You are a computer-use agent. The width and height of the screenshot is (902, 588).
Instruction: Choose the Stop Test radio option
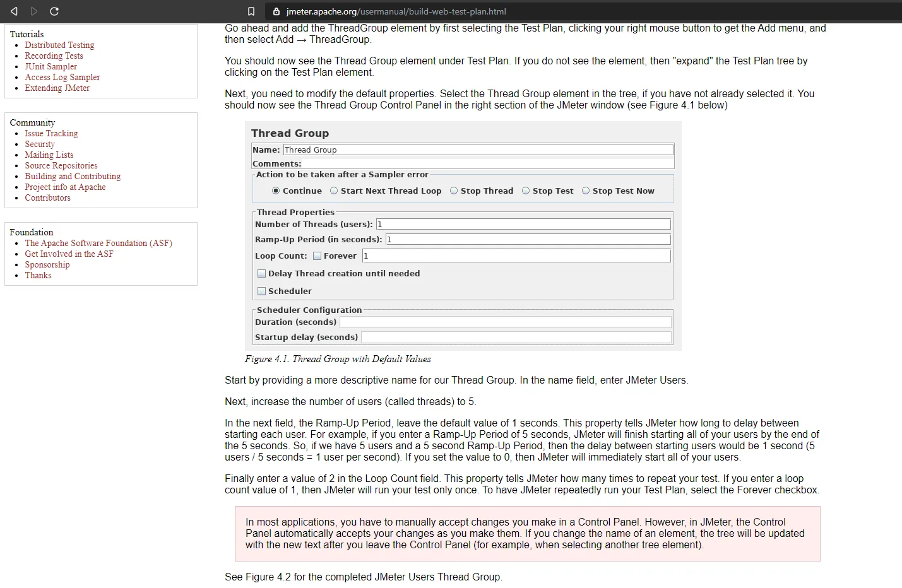pyautogui.click(x=526, y=191)
